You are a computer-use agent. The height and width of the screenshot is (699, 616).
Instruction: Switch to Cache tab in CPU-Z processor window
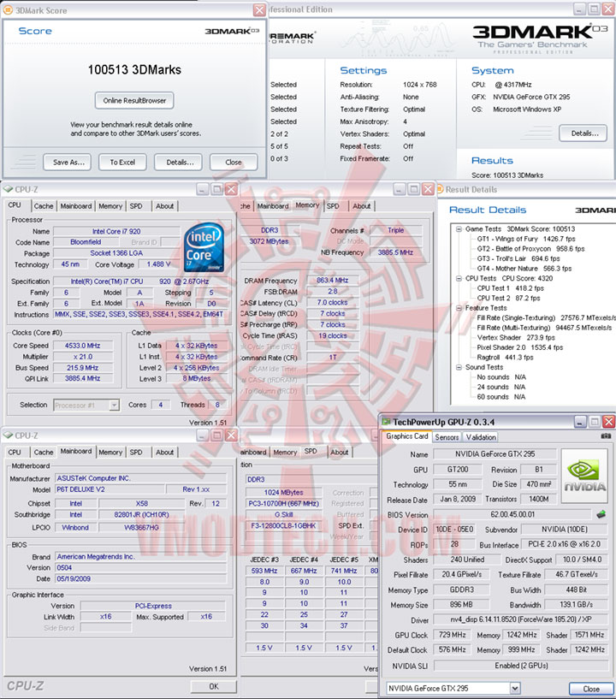[x=44, y=206]
